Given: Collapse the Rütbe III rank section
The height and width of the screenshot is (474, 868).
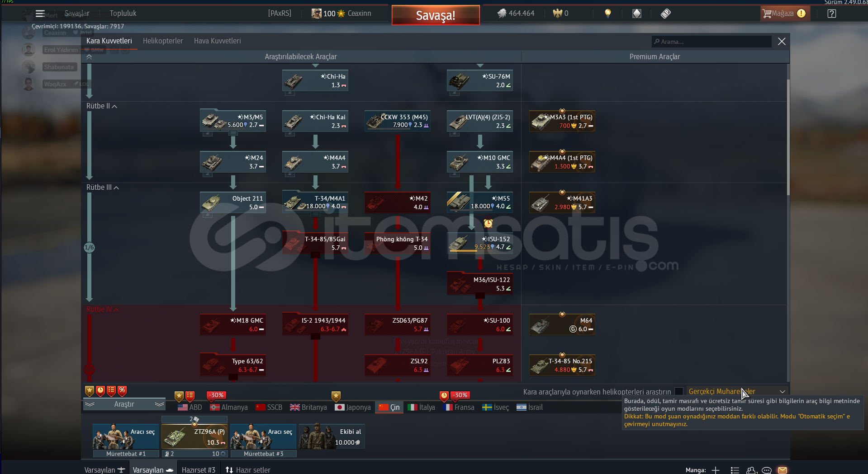Looking at the screenshot, I should [x=103, y=188].
